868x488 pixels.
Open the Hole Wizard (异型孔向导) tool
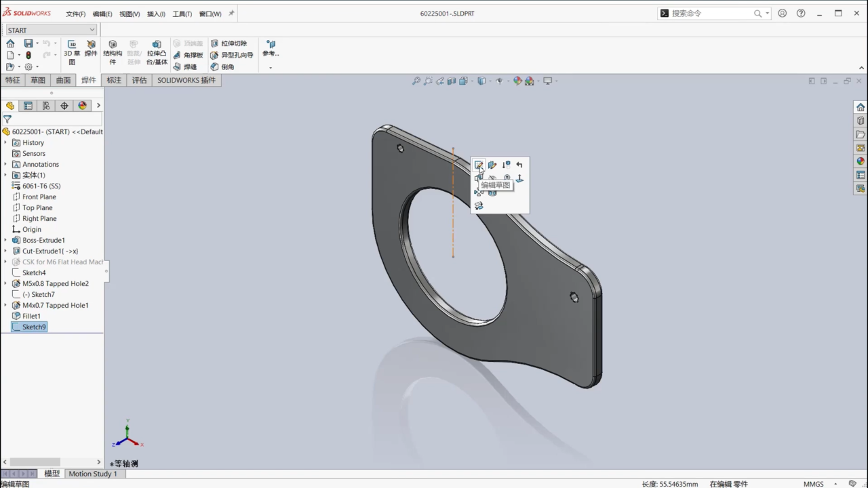pos(232,55)
